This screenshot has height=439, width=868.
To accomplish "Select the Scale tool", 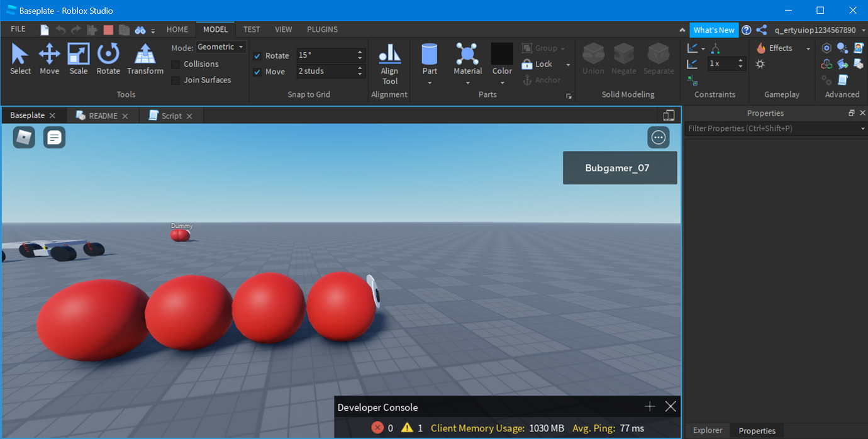I will coord(78,58).
